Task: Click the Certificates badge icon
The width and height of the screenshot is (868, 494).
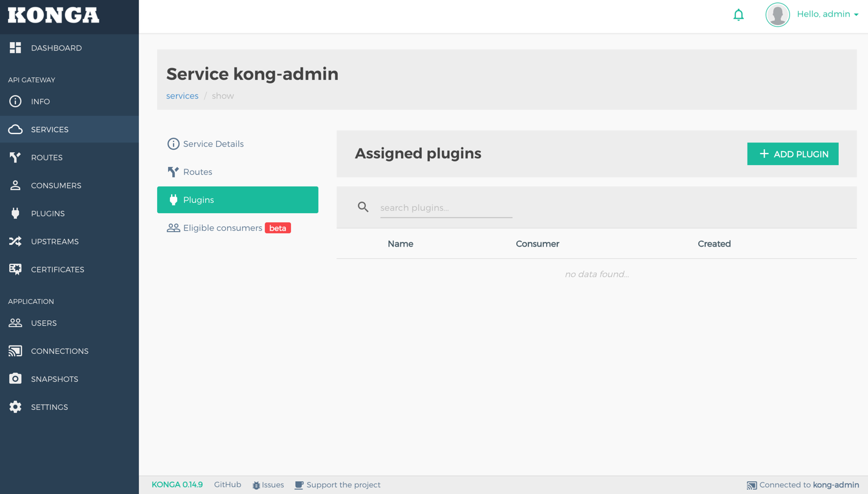Action: pos(15,269)
